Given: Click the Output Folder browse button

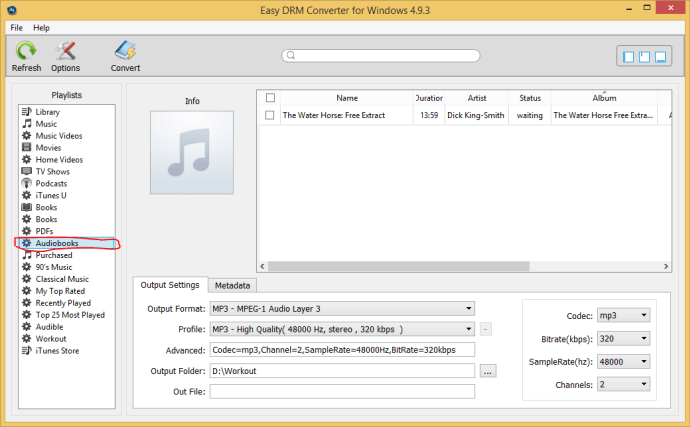Looking at the screenshot, I should click(x=488, y=371).
